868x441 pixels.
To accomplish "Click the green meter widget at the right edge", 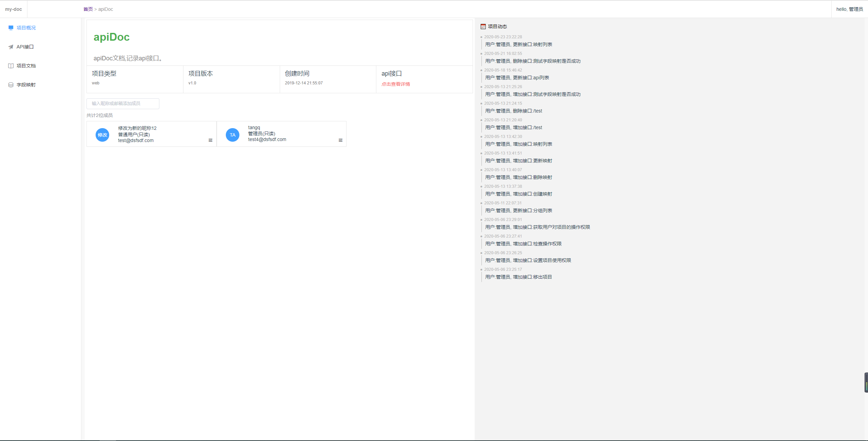I will coord(866,382).
